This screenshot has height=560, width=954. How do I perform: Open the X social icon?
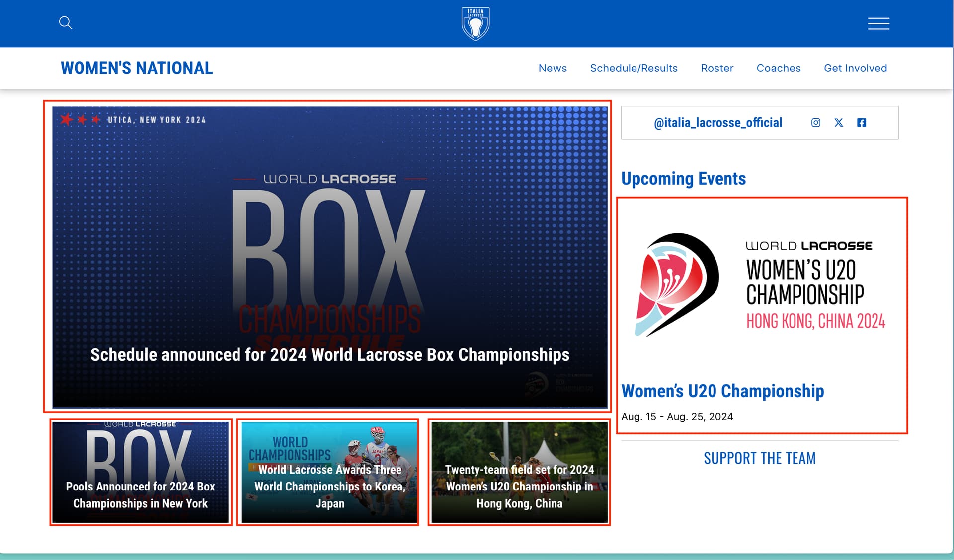839,123
